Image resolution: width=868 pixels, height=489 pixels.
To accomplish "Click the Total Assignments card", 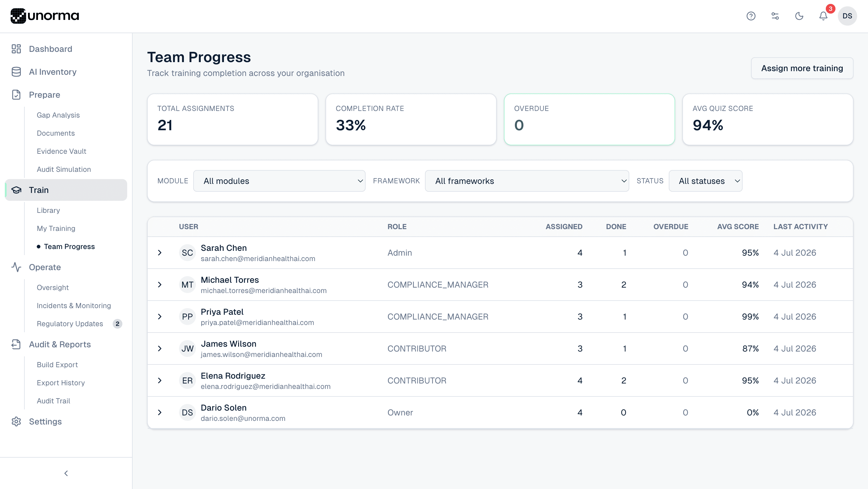I will tap(232, 119).
